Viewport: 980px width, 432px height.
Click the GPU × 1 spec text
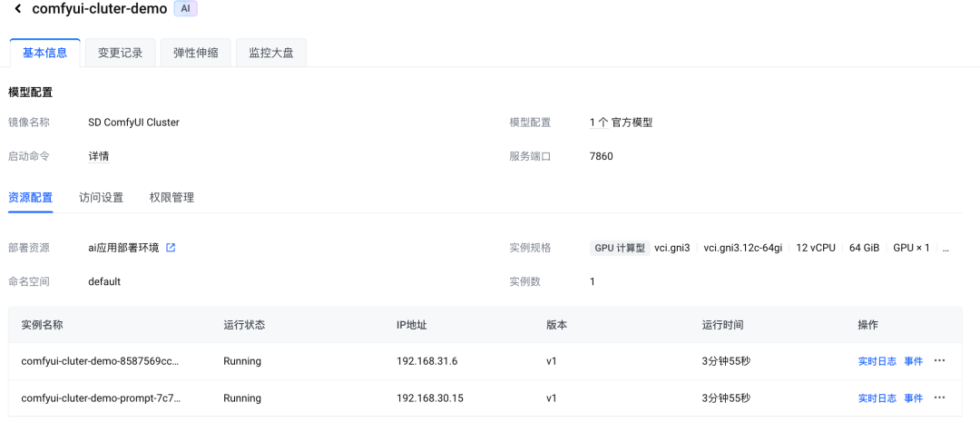(x=911, y=248)
